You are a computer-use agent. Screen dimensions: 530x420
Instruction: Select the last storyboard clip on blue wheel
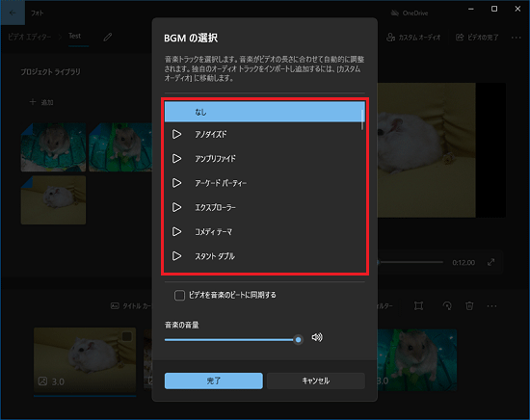click(x=417, y=360)
